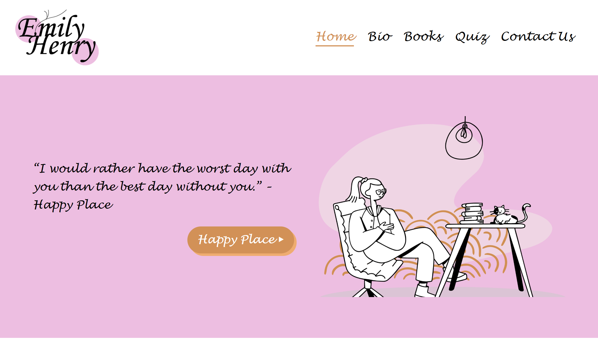This screenshot has width=598, height=364.
Task: Click the woman's glasses in illustration
Action: tap(381, 192)
